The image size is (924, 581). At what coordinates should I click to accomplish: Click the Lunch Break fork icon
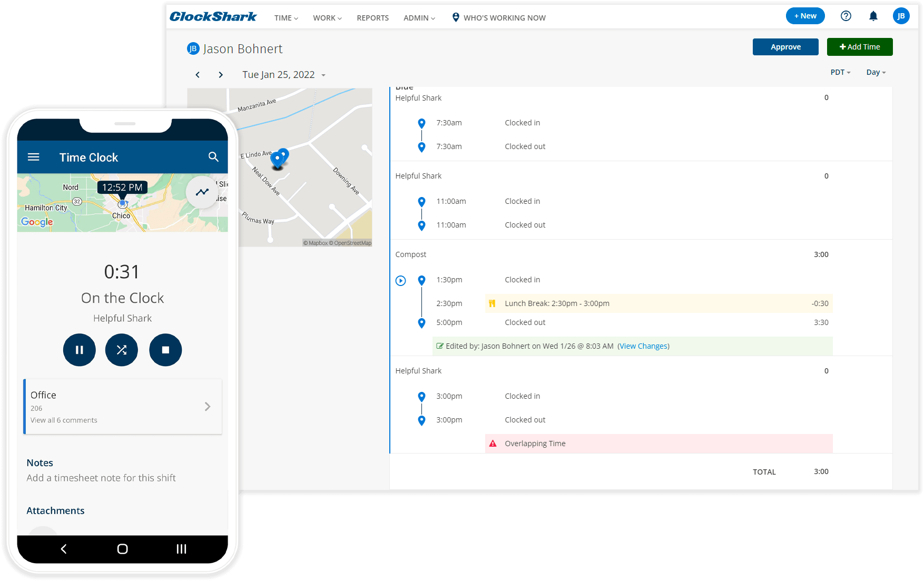492,303
